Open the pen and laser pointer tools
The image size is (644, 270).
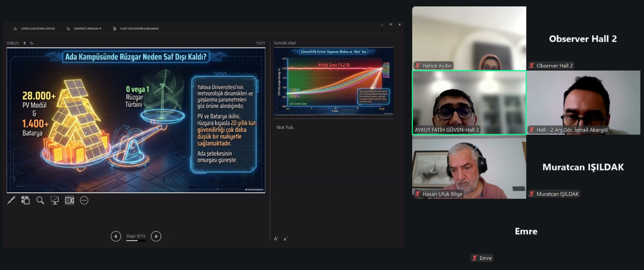tap(11, 200)
